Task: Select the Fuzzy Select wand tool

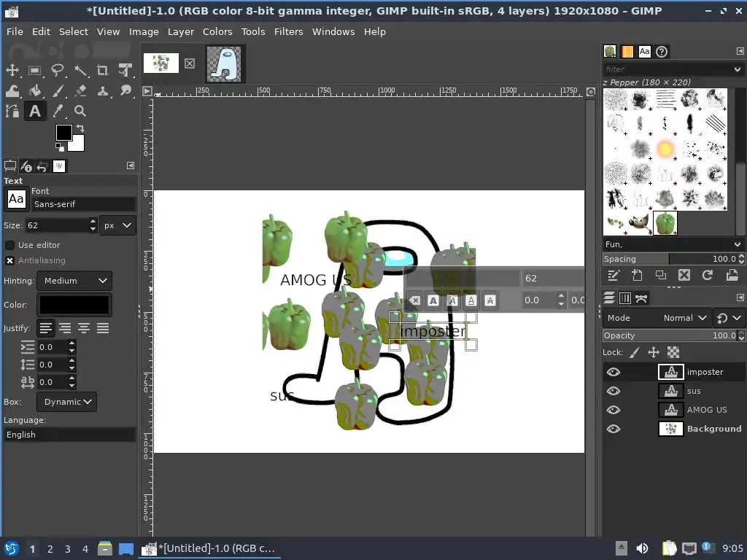Action: (80, 71)
